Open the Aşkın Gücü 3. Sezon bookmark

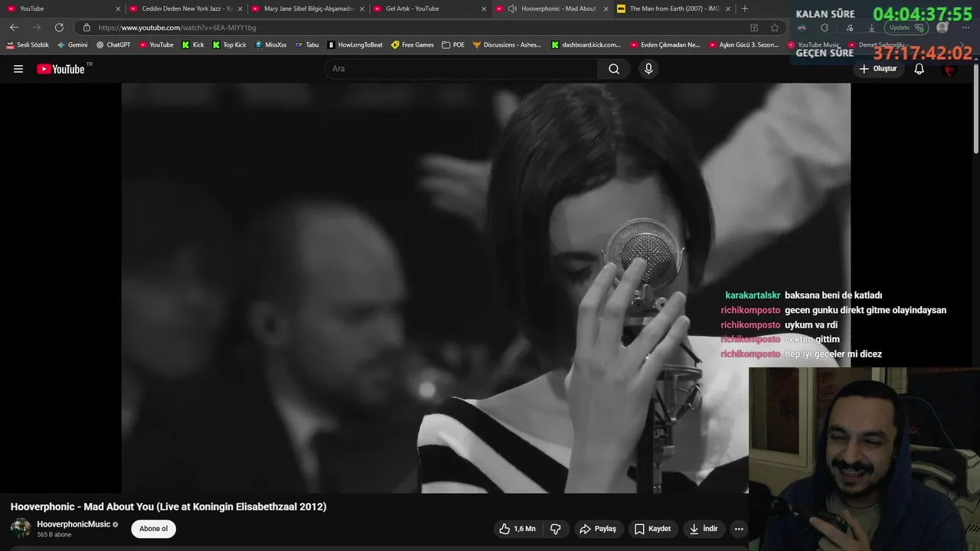point(743,45)
